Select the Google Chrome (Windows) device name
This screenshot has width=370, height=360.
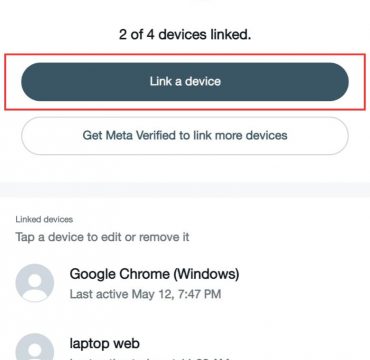tap(154, 274)
